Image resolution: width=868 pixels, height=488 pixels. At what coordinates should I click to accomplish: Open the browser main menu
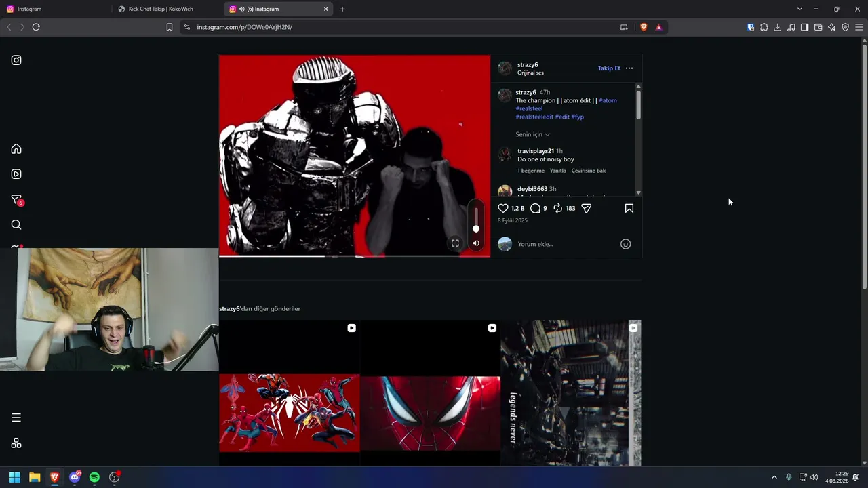[x=859, y=27]
